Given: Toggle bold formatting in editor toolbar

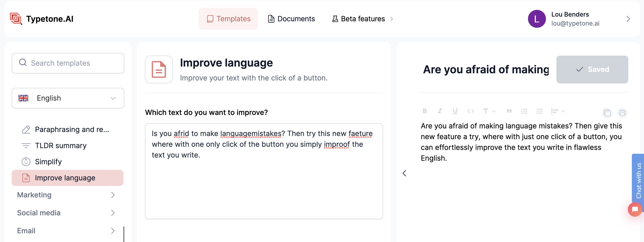Looking at the screenshot, I should pyautogui.click(x=425, y=111).
